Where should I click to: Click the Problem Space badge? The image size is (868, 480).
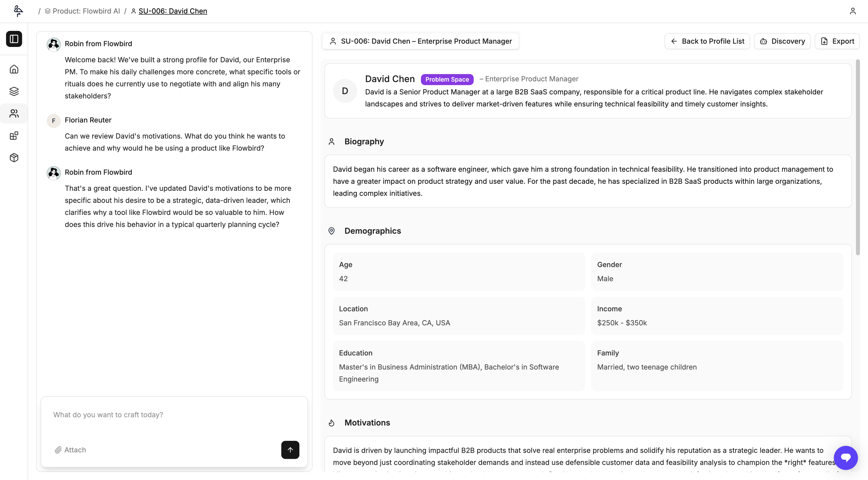click(x=447, y=80)
